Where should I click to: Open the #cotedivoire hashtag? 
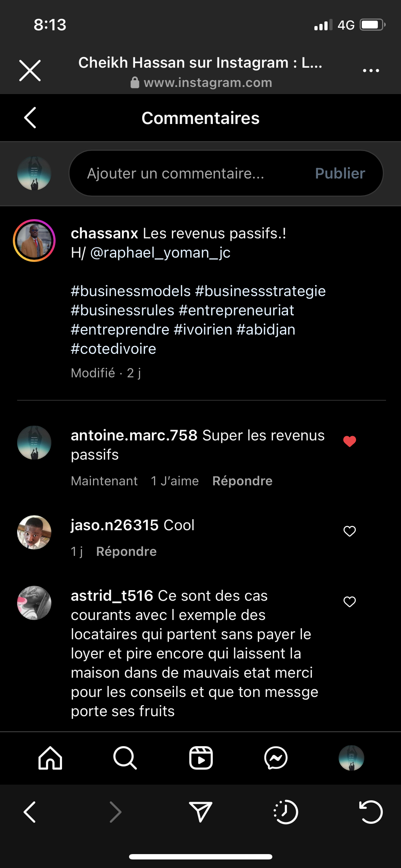pyautogui.click(x=113, y=349)
